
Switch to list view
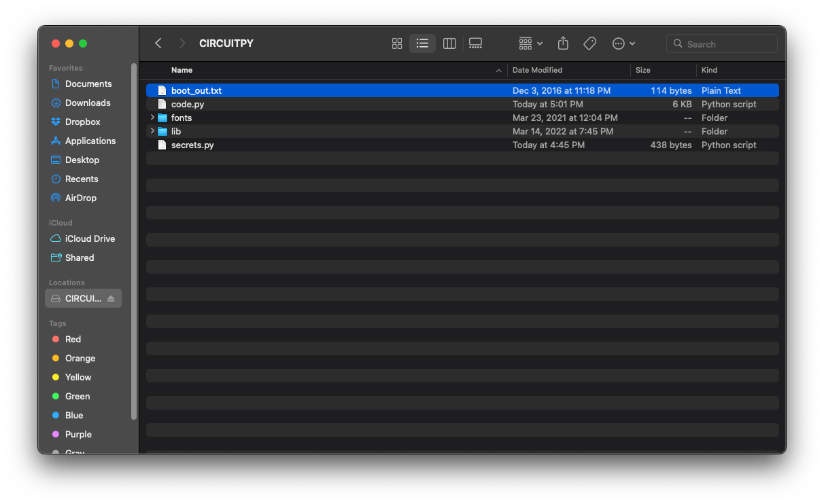[x=422, y=43]
